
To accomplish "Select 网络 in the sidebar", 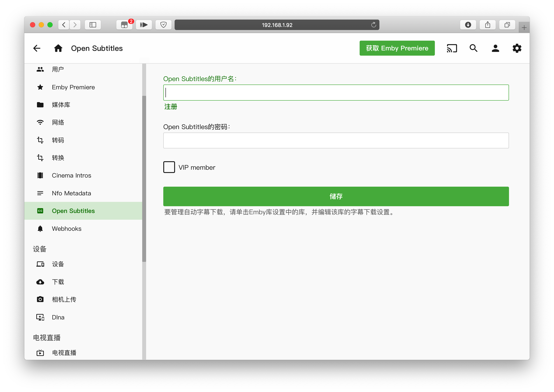I will [x=83, y=122].
